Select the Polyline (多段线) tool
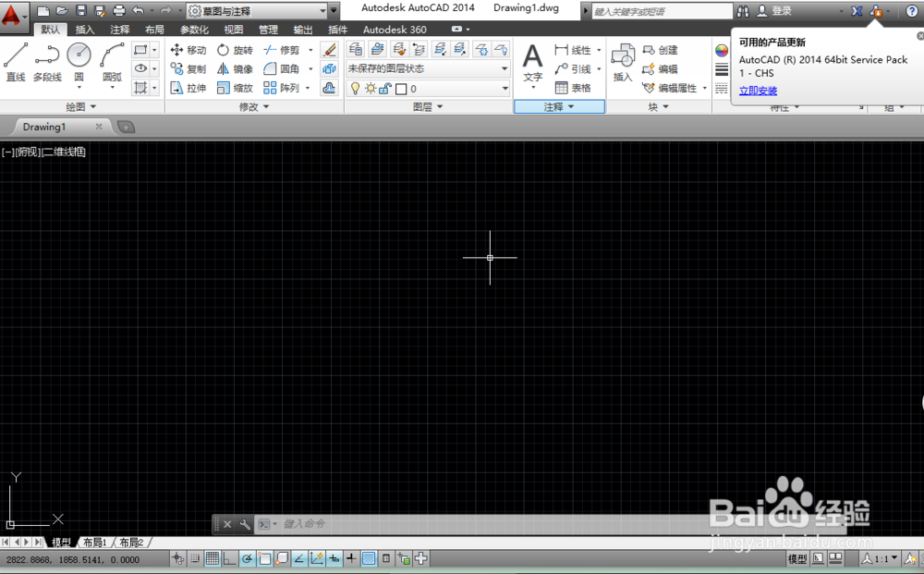The height and width of the screenshot is (574, 924). [47, 63]
